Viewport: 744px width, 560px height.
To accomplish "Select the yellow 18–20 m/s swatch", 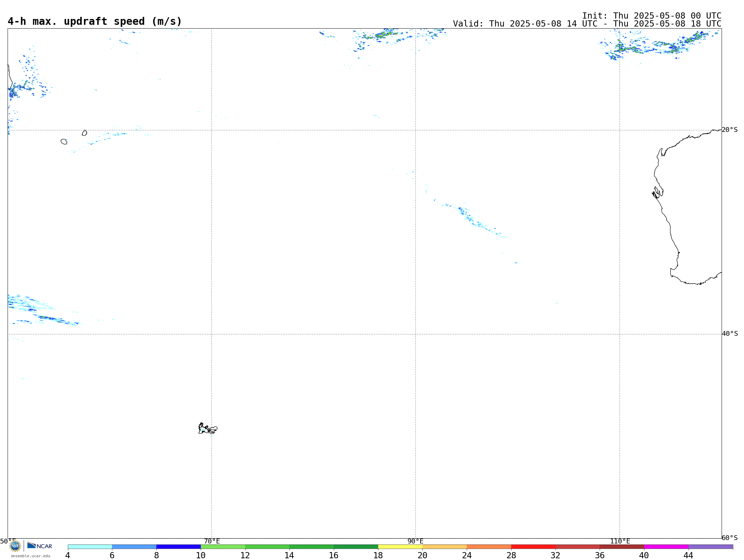I will click(x=400, y=547).
